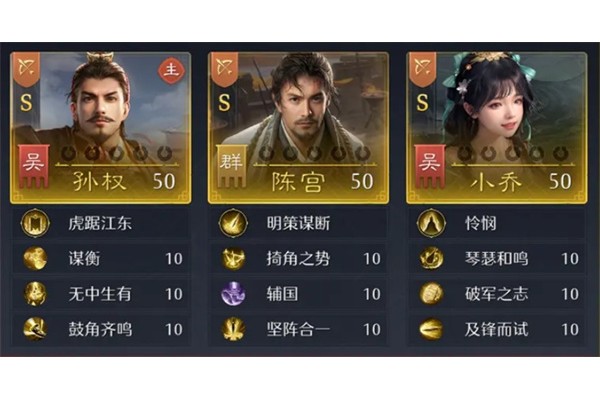Click the 虎踞江东 skill icon
The width and height of the screenshot is (600, 400).
[35, 223]
